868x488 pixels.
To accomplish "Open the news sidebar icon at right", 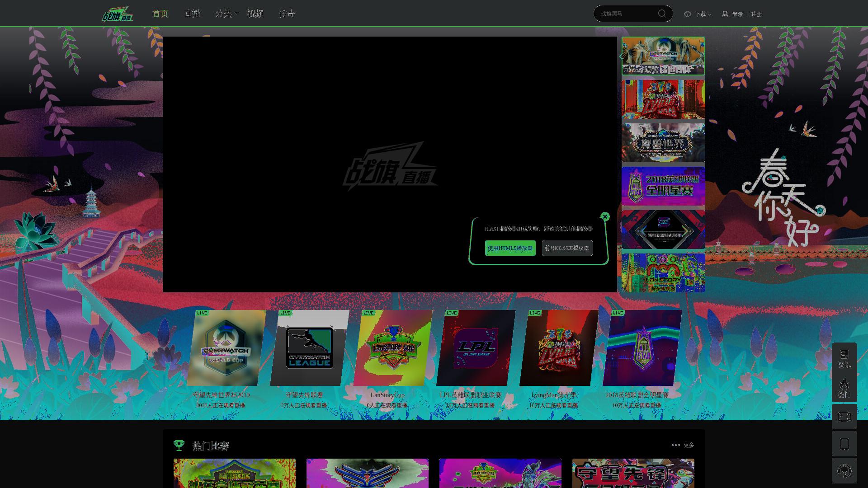I will 844,358.
